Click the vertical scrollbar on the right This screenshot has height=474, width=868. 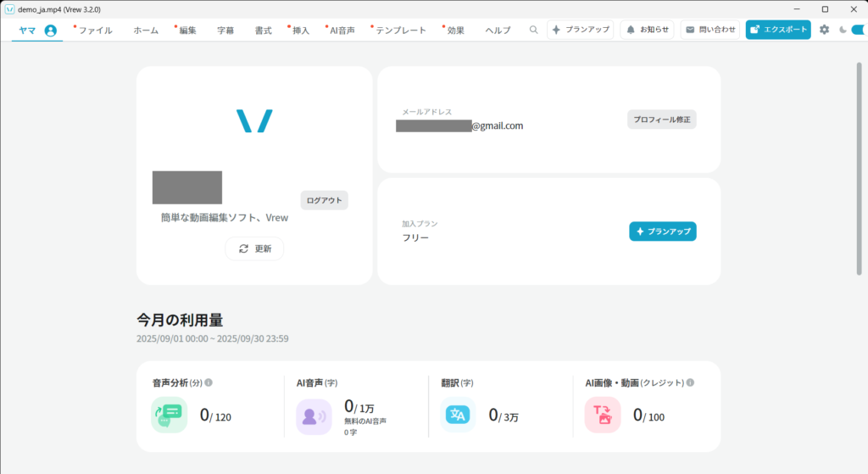860,170
